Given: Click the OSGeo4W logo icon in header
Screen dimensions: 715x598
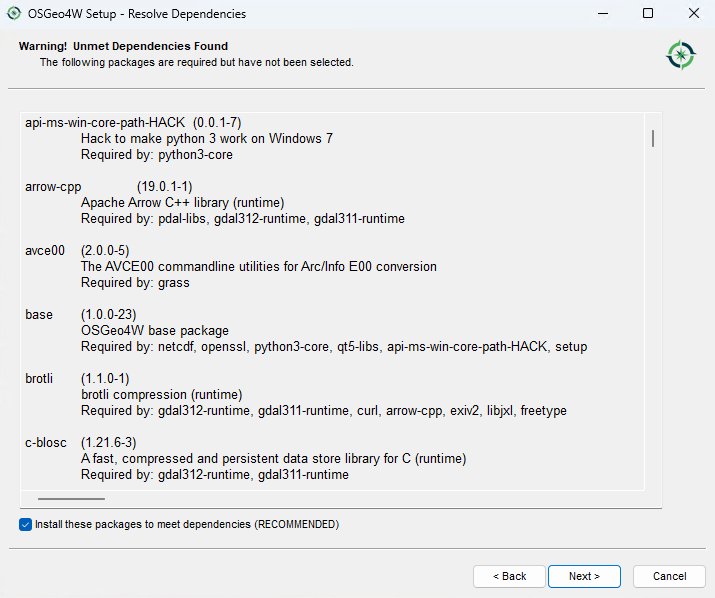Looking at the screenshot, I should [x=680, y=54].
